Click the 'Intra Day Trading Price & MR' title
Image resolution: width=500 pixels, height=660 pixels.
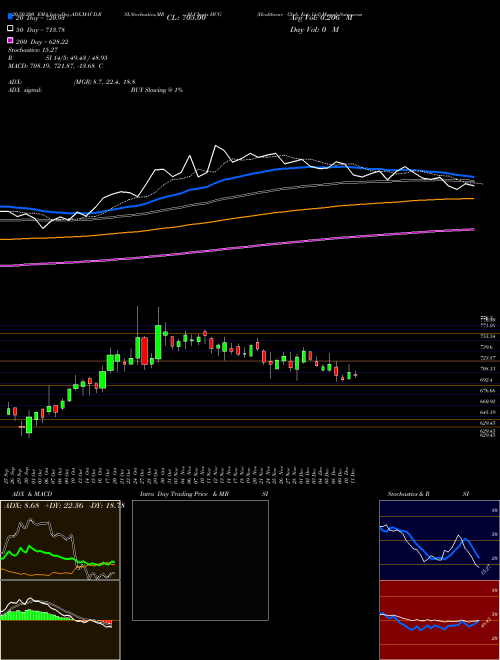point(184,494)
